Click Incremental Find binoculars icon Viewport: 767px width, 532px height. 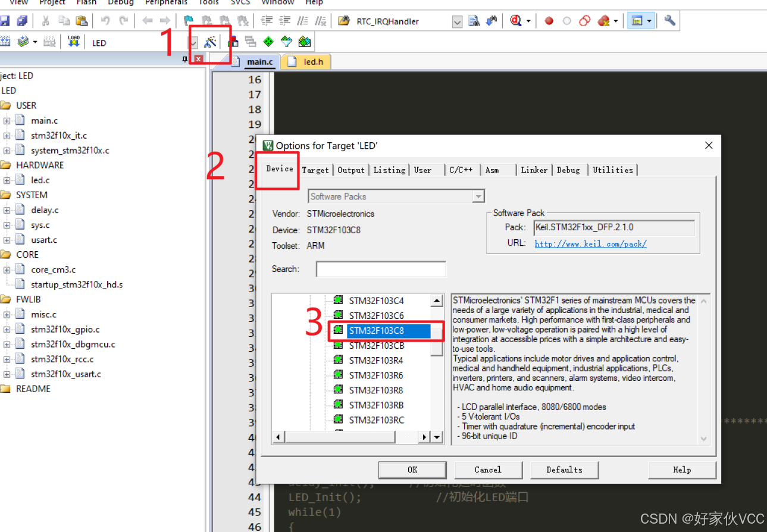click(x=491, y=21)
